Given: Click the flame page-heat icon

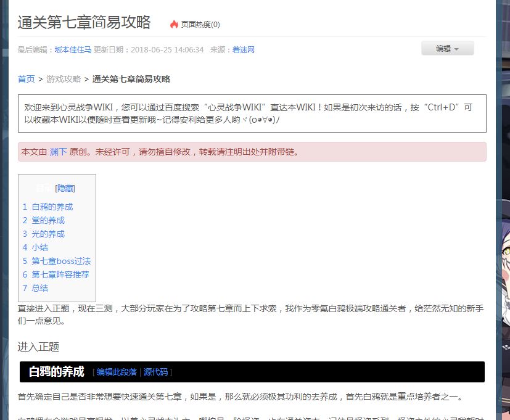Looking at the screenshot, I should [174, 24].
